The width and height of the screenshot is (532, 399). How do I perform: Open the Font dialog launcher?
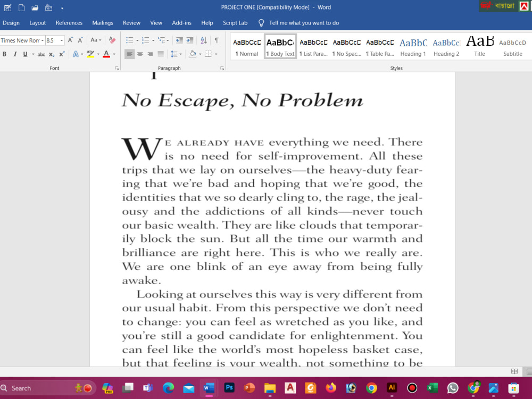click(117, 68)
